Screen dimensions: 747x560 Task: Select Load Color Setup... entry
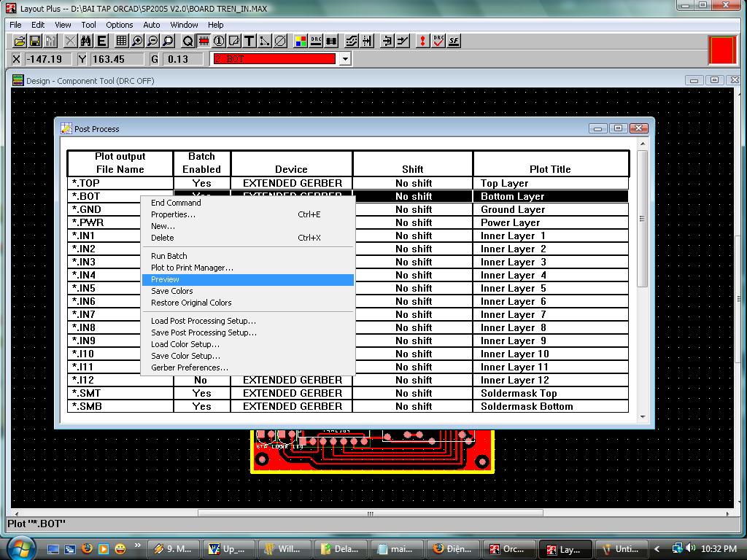pos(248,344)
